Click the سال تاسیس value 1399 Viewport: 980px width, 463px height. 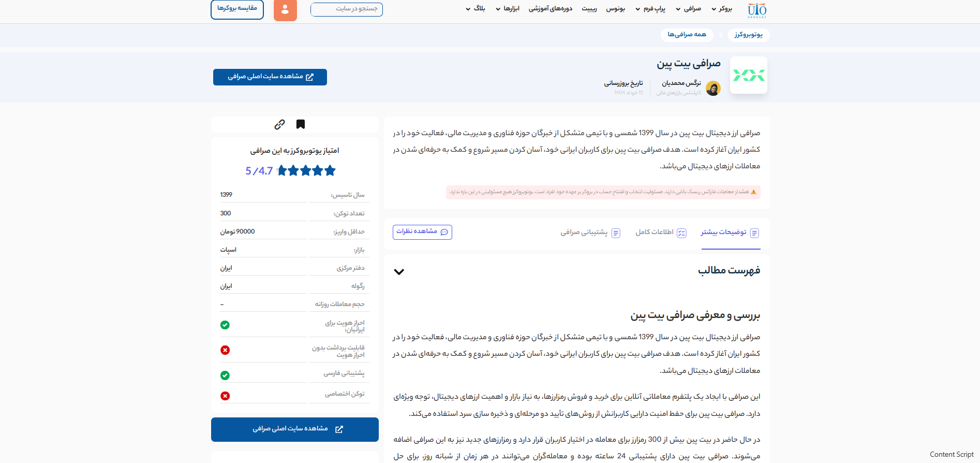point(226,195)
